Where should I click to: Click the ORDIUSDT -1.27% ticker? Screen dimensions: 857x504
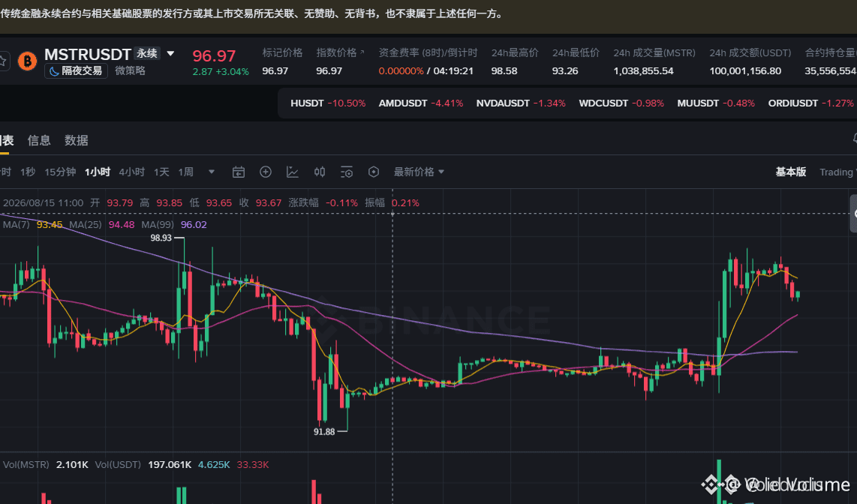(810, 103)
